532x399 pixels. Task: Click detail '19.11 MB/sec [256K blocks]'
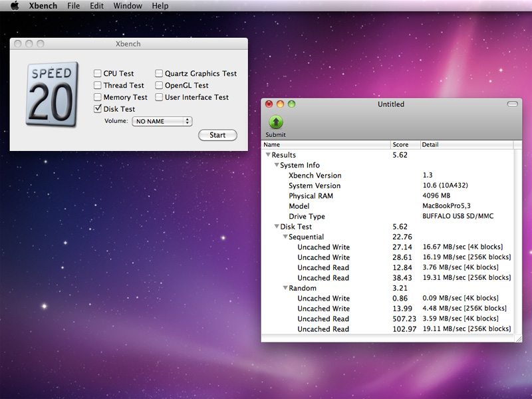467,329
